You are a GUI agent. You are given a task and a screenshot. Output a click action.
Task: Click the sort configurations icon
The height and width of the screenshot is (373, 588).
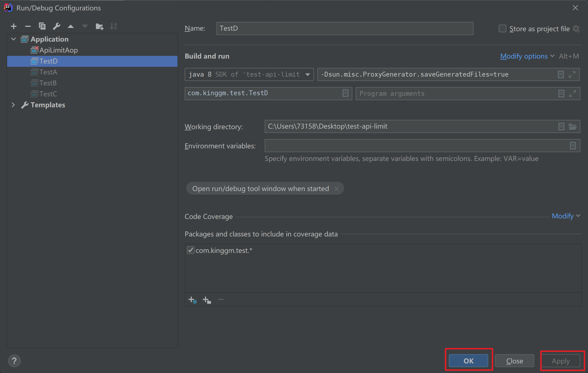tap(114, 27)
